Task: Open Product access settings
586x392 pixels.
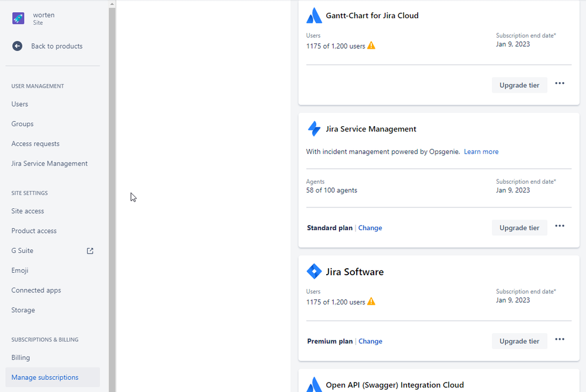Action: [33, 231]
